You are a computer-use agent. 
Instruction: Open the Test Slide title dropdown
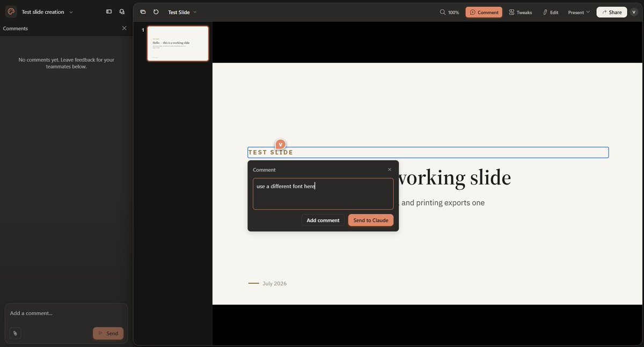(182, 12)
